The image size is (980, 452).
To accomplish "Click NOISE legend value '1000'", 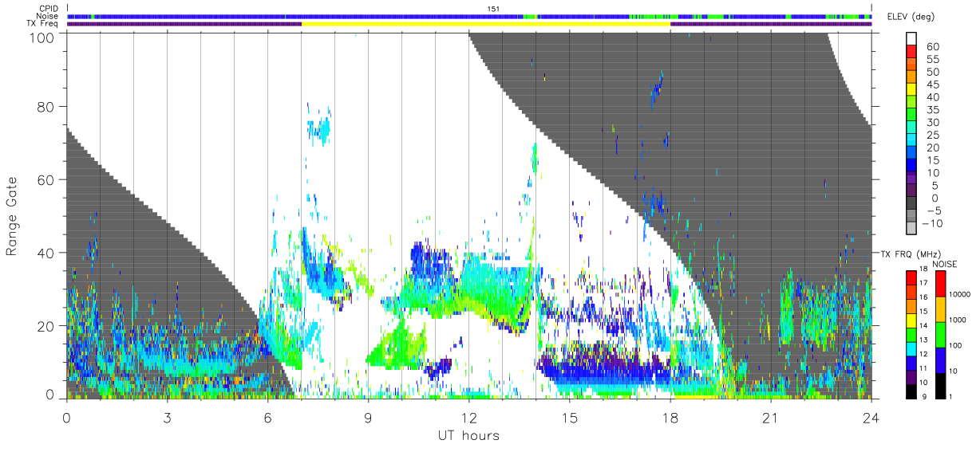I will point(958,320).
